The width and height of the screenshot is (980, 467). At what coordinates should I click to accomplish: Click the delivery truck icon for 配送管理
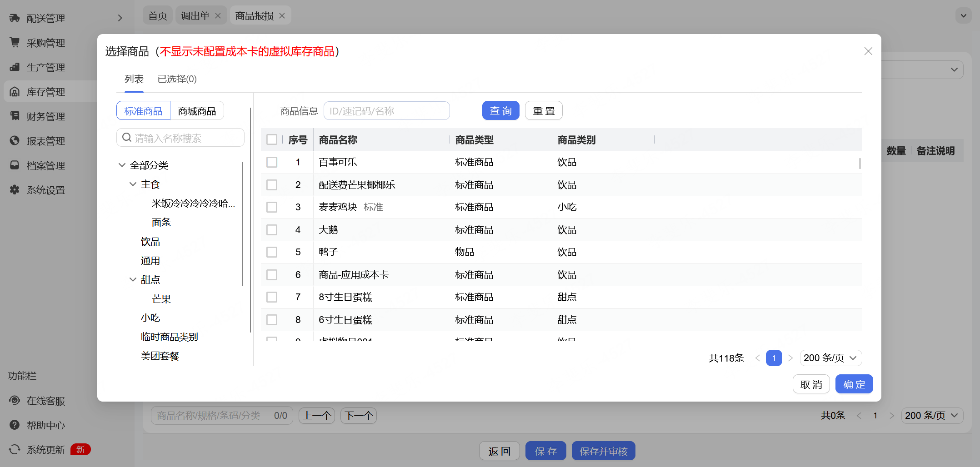pyautogui.click(x=15, y=18)
